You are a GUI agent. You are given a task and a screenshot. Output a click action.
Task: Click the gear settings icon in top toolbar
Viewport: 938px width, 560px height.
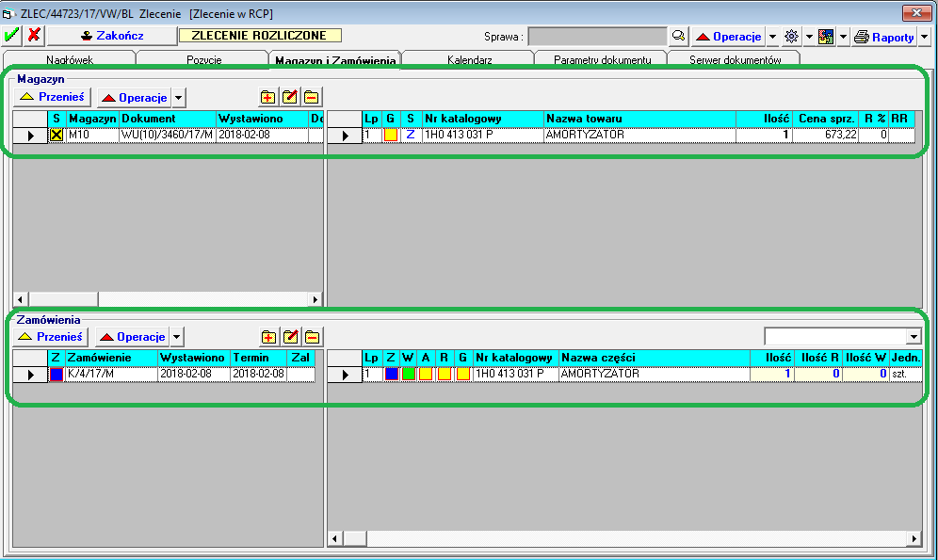[x=791, y=37]
